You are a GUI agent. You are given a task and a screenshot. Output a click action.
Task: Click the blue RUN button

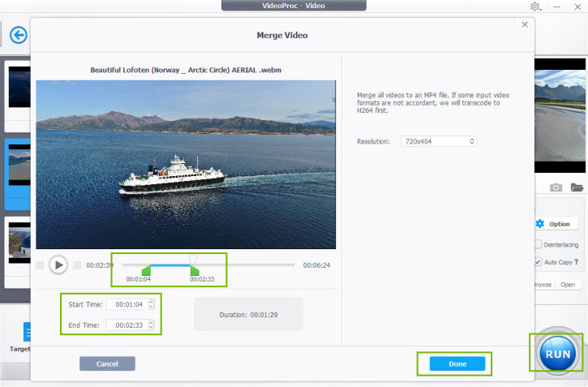click(x=558, y=354)
